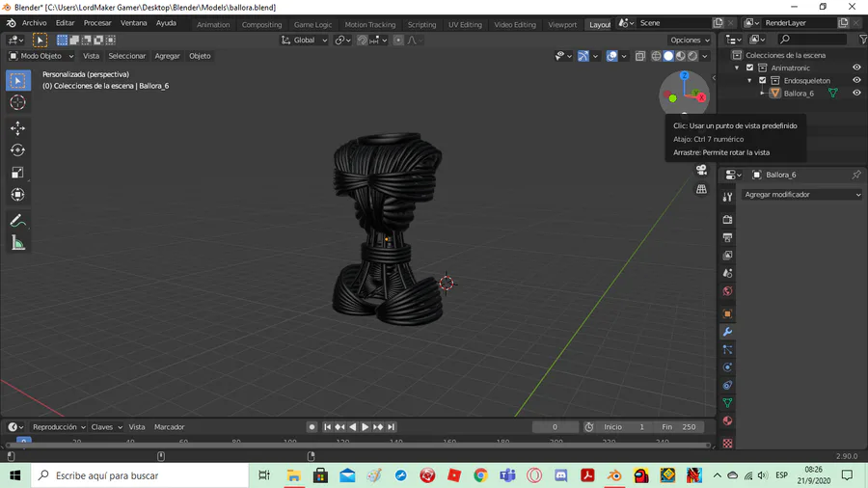Open Opciones dropdown
Screen dimensions: 868x488
coord(690,40)
